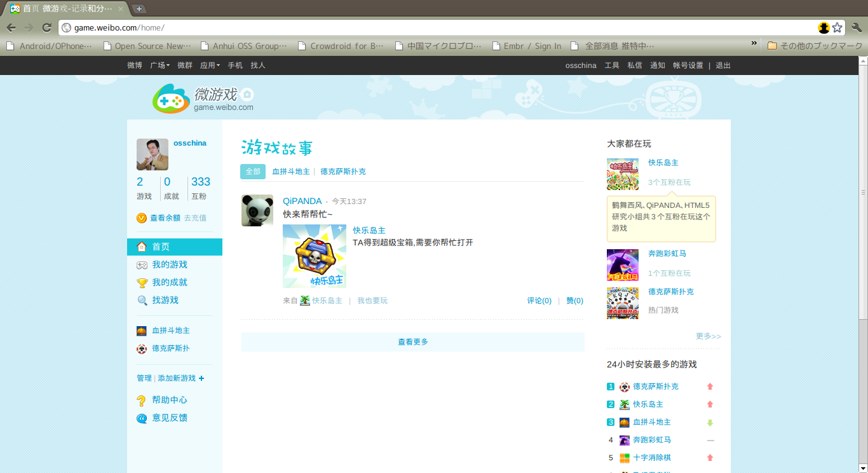Screen dimensions: 868x473
Task: Open the 德克萨斯扑克 thumbnail under 大家都在玩
Action: click(x=623, y=303)
